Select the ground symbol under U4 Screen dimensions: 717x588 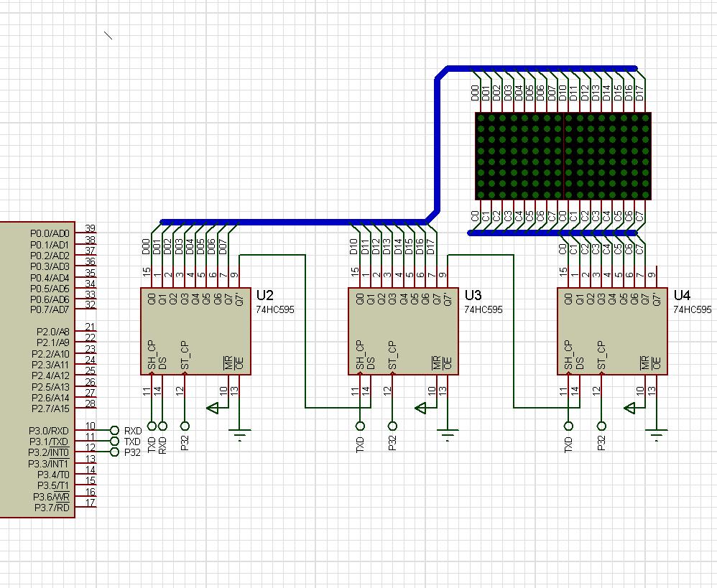pos(656,431)
